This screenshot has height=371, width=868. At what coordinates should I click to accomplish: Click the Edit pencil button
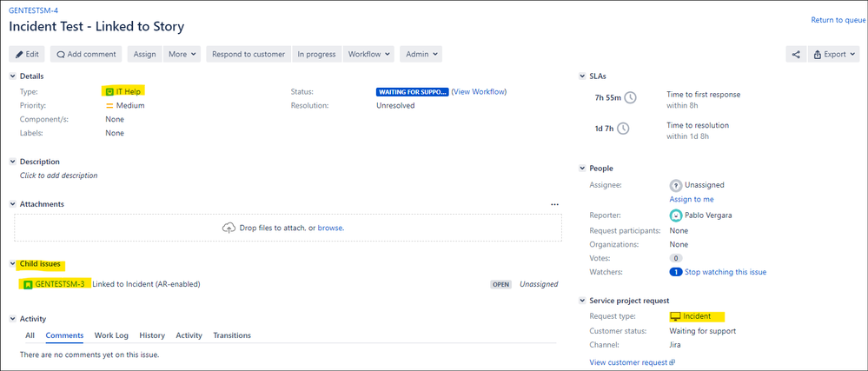coord(27,54)
